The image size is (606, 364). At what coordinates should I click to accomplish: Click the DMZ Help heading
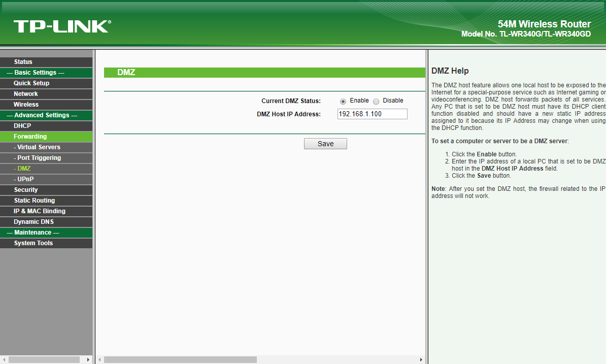point(450,71)
